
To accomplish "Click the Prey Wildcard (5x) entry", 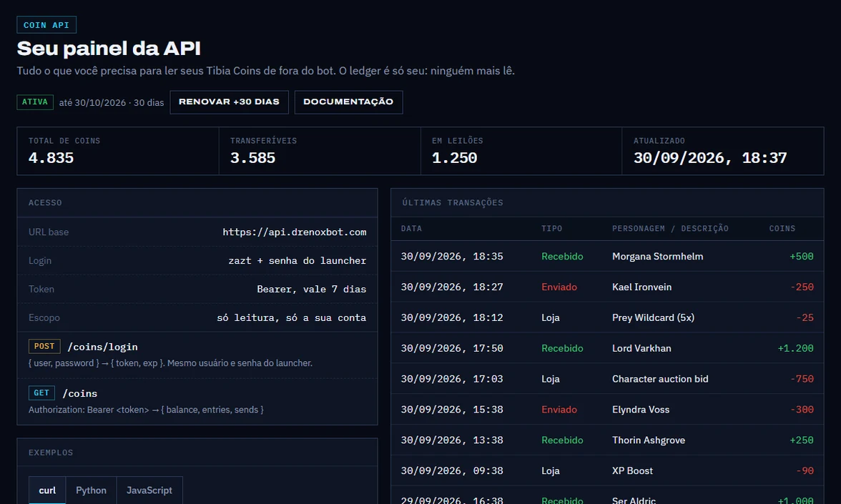I will point(654,317).
